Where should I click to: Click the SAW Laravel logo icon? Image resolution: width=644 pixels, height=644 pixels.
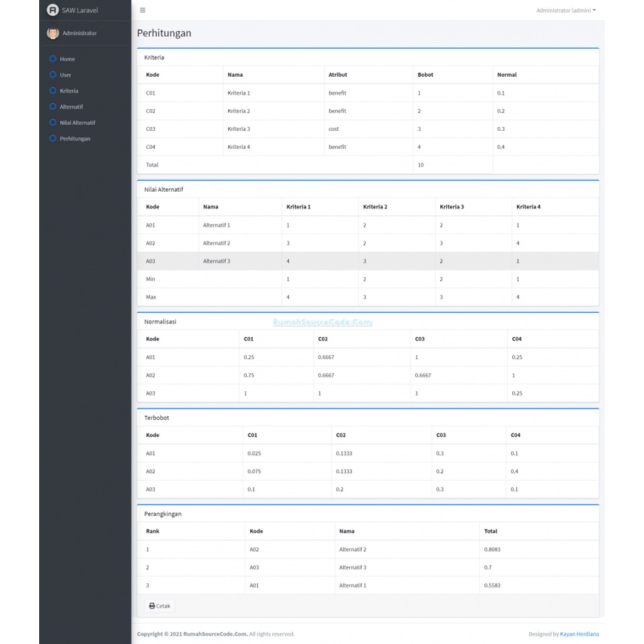(x=53, y=10)
